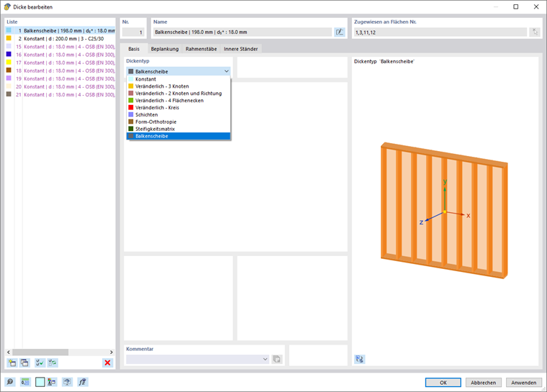Image resolution: width=547 pixels, height=392 pixels.
Task: Select Schichten from the dropdown list
Action: point(178,115)
